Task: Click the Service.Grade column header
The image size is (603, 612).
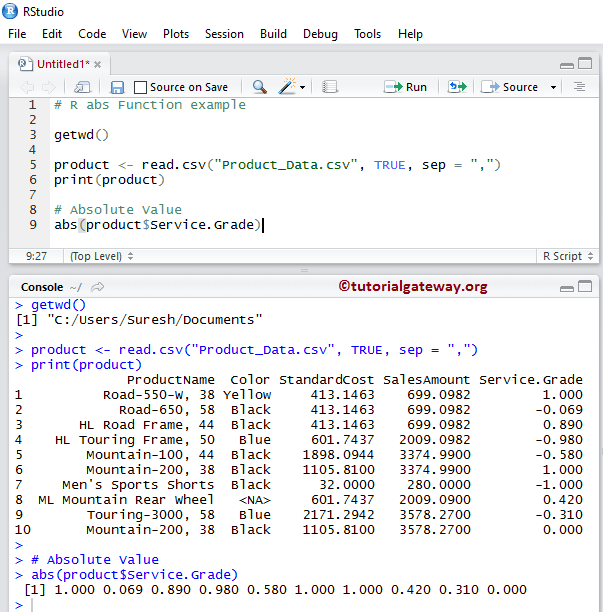Action: coord(531,380)
